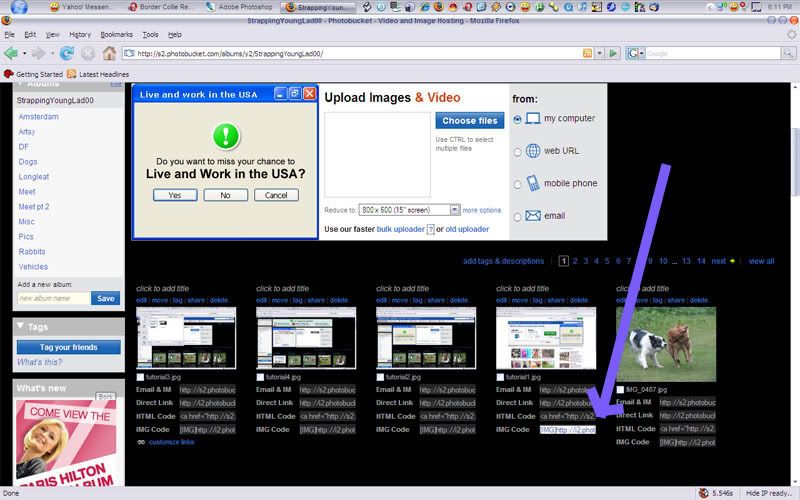The height and width of the screenshot is (500, 800).
Task: Open the address bar history dropdown
Action: (x=600, y=53)
